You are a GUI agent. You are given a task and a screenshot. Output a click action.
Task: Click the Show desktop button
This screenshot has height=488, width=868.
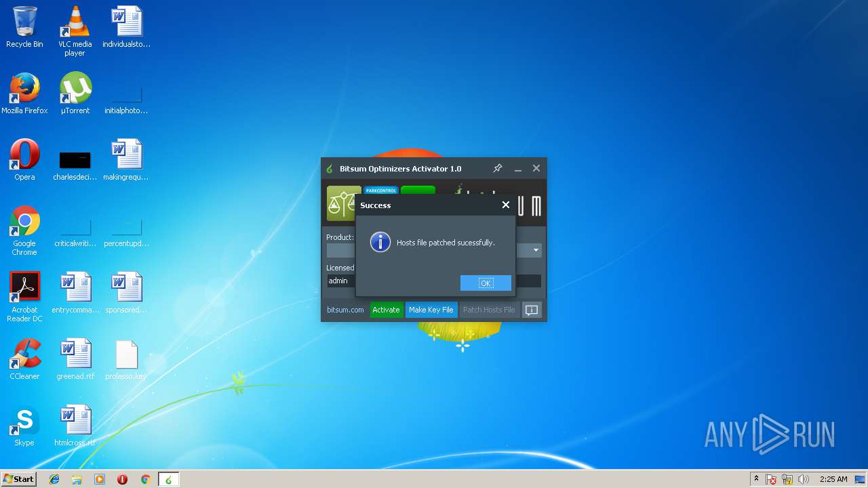coord(861,479)
